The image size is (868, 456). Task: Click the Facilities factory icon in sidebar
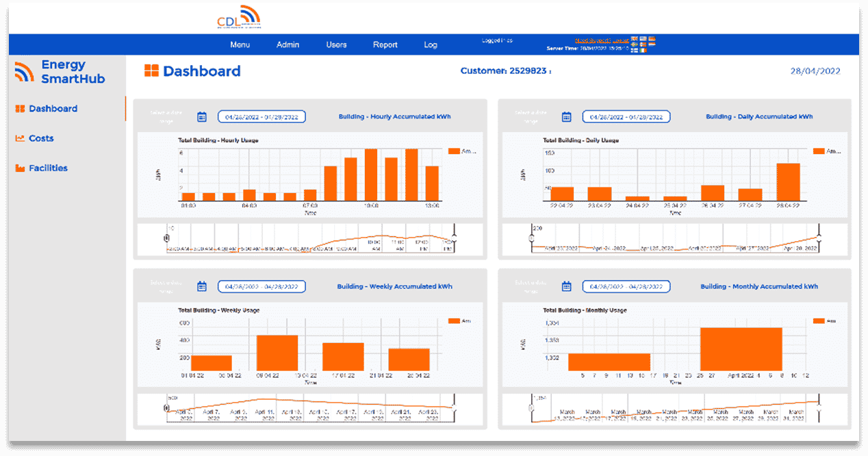[x=20, y=168]
